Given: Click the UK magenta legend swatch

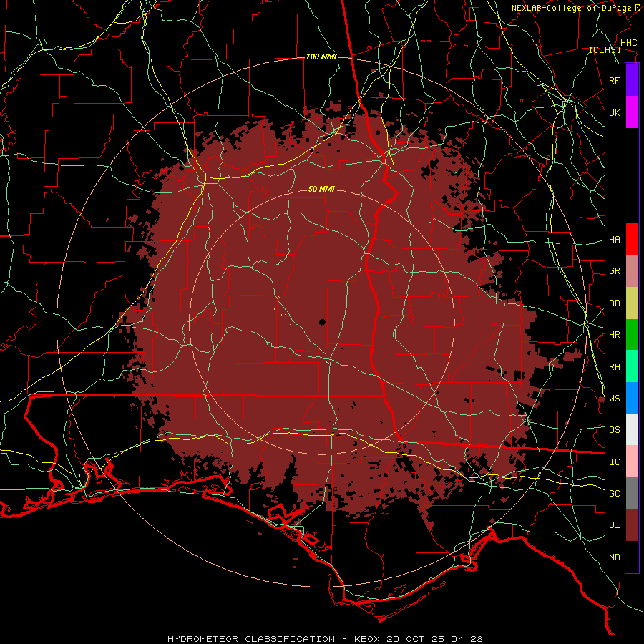Looking at the screenshot, I should [x=632, y=112].
